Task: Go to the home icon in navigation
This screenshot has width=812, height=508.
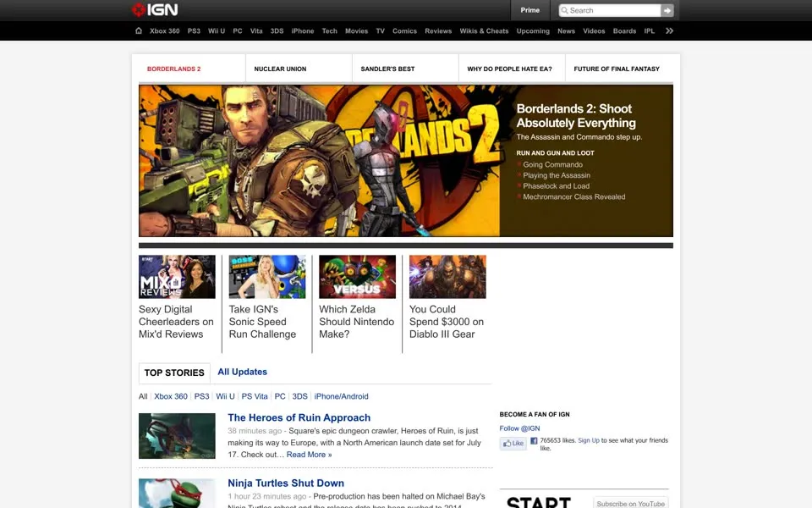Action: click(138, 30)
